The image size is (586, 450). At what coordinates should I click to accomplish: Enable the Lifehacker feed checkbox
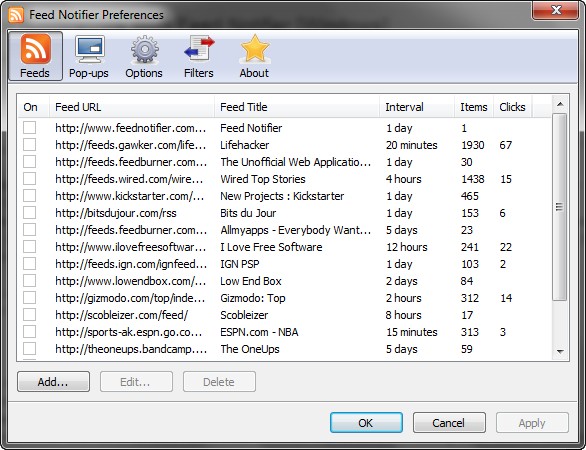click(x=30, y=145)
